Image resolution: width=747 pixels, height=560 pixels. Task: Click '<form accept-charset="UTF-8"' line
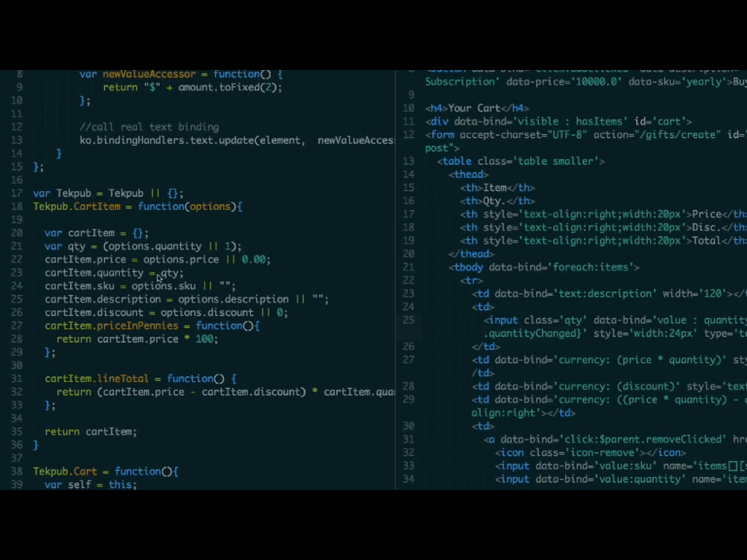point(586,135)
